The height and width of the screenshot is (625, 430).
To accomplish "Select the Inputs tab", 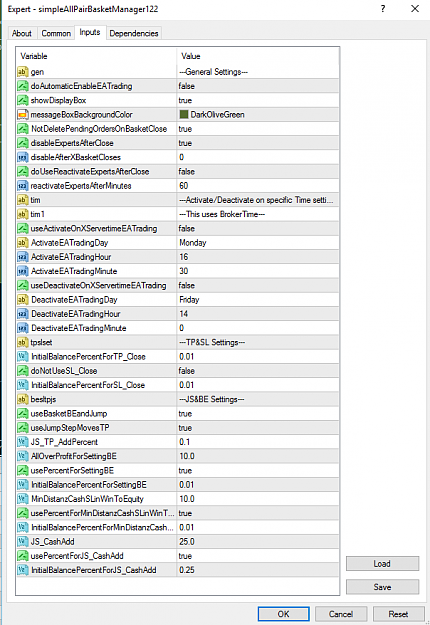I will pyautogui.click(x=90, y=32).
